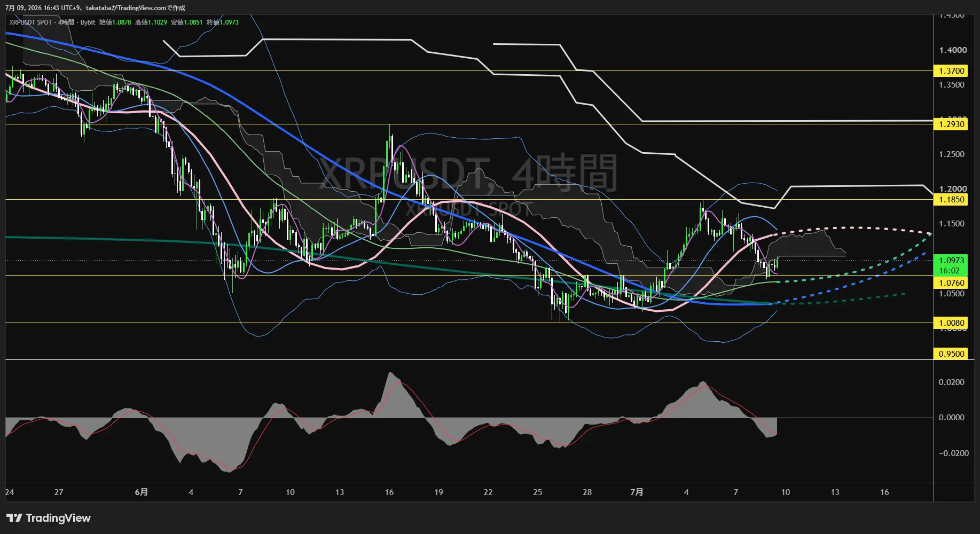
Task: Click the 27 date label on time axis
Action: point(59,492)
